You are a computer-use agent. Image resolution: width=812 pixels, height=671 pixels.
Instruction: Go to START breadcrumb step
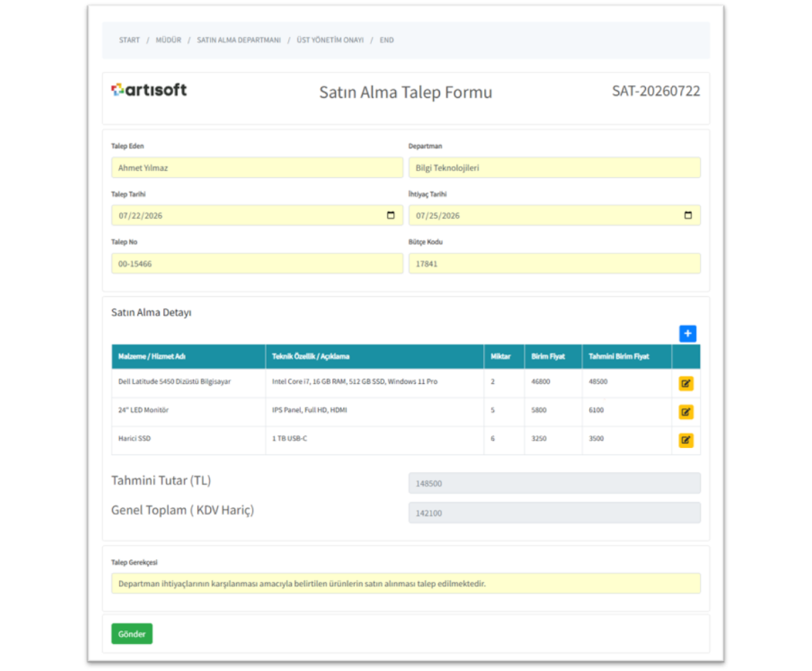[x=129, y=40]
